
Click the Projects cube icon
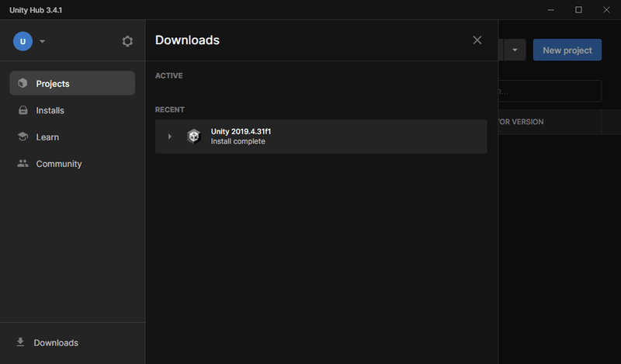click(23, 83)
